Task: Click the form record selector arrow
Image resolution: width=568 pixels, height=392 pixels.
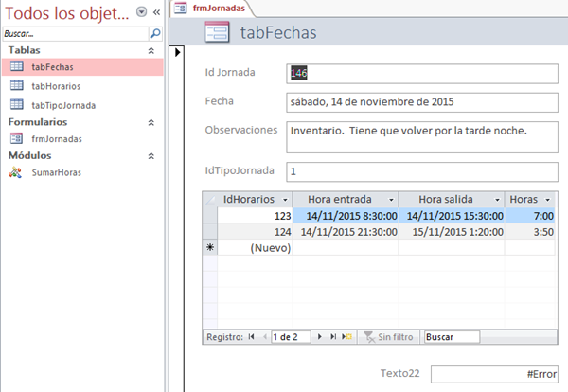Action: (x=177, y=52)
